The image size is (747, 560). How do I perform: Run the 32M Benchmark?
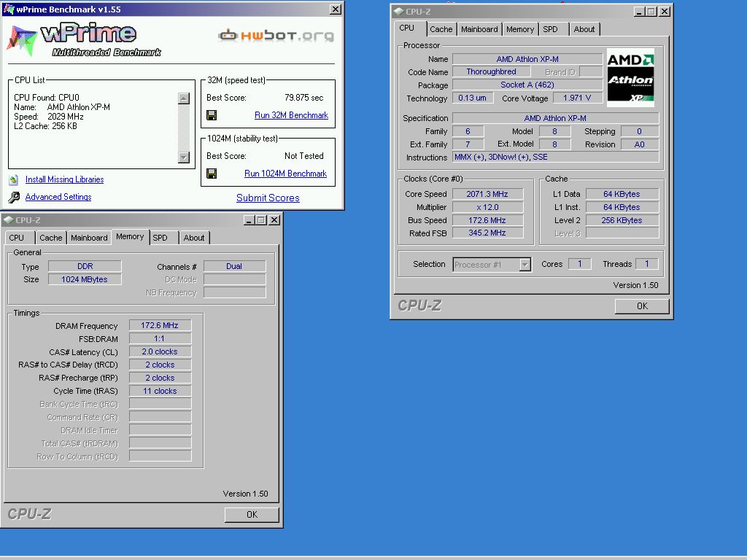(291, 115)
